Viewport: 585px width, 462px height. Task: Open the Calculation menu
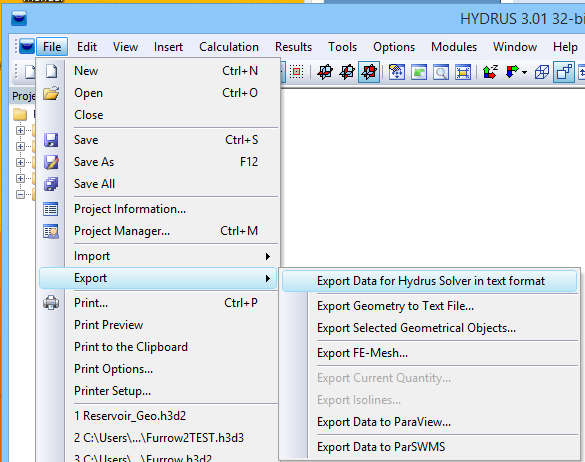tap(229, 47)
